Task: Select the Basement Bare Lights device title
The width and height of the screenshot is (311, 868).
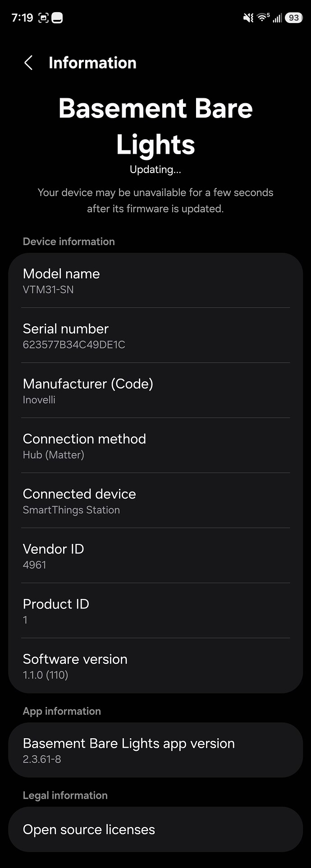Action: [x=155, y=126]
